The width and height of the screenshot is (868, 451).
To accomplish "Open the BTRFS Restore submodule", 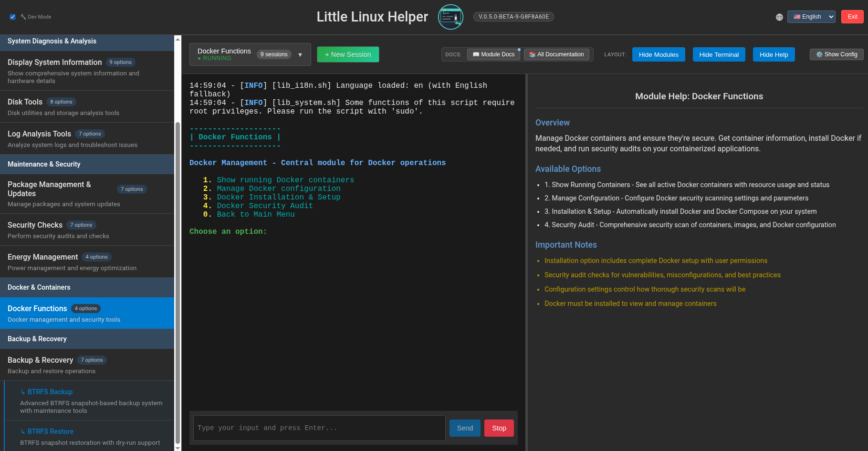I will point(89,436).
